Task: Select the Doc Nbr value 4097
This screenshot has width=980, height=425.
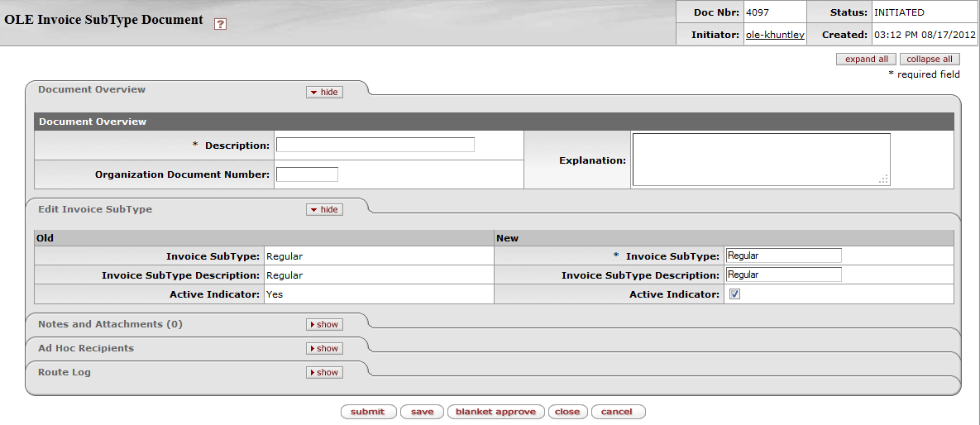Action: [758, 12]
